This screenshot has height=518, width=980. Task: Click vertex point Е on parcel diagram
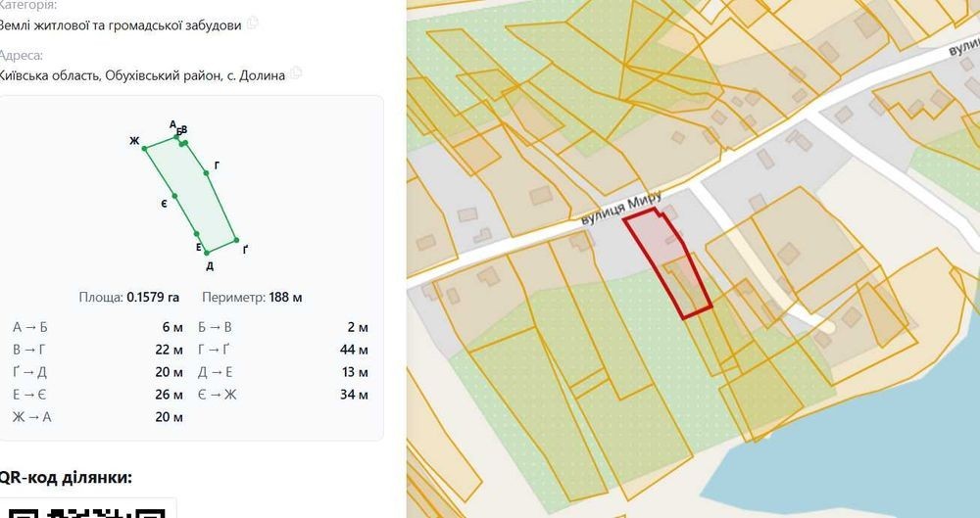(196, 234)
